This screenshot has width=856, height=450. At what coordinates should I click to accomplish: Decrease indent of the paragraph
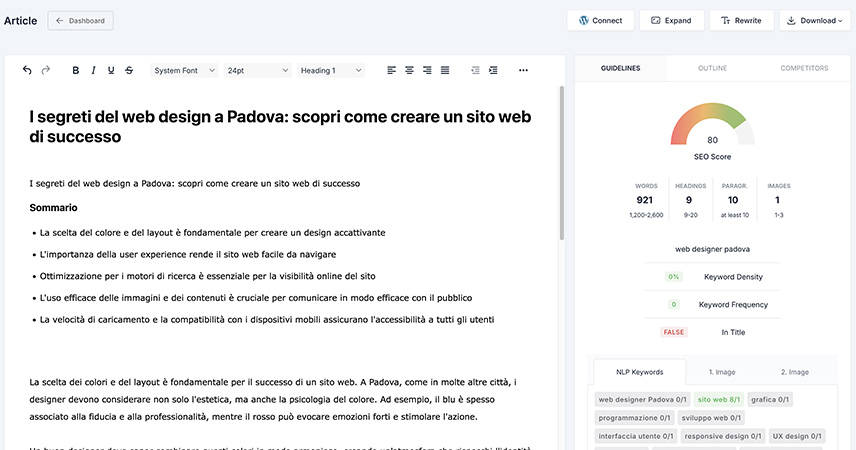point(474,70)
